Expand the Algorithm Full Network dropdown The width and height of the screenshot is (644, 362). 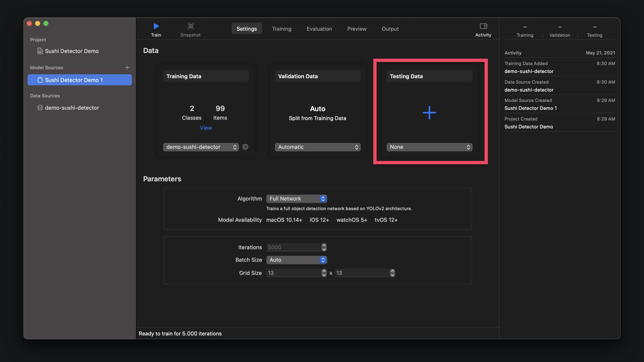point(297,199)
